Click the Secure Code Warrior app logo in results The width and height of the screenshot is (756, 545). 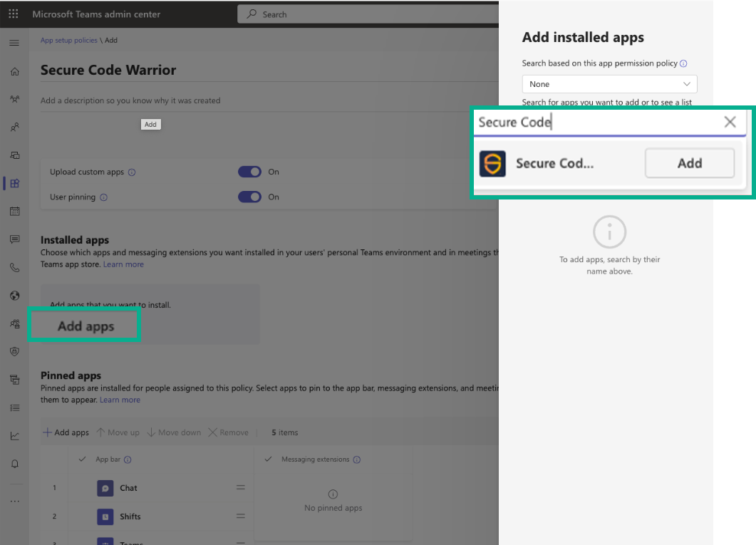492,163
